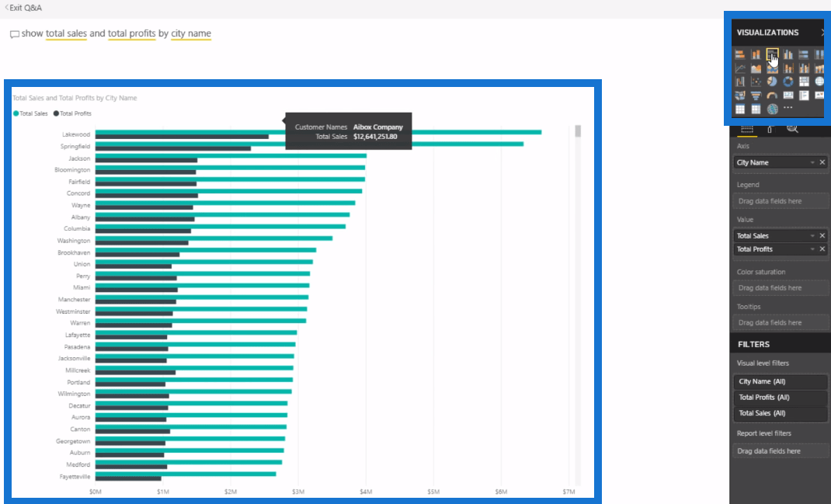Click the 'Washington' city axis label
Viewport: 831px width, 504px height.
[x=74, y=241]
